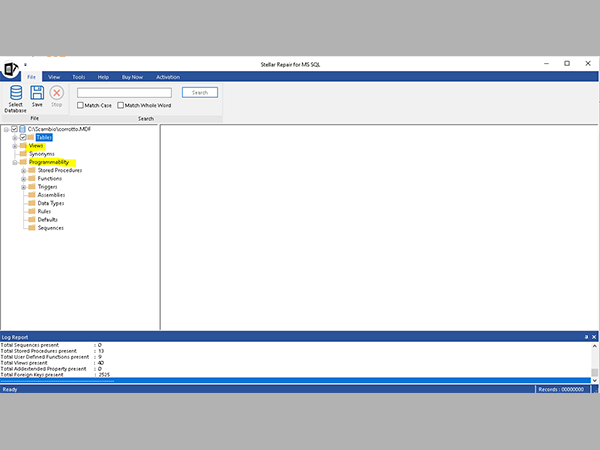
Task: Select the Stored Procedures tree item
Action: [60, 170]
